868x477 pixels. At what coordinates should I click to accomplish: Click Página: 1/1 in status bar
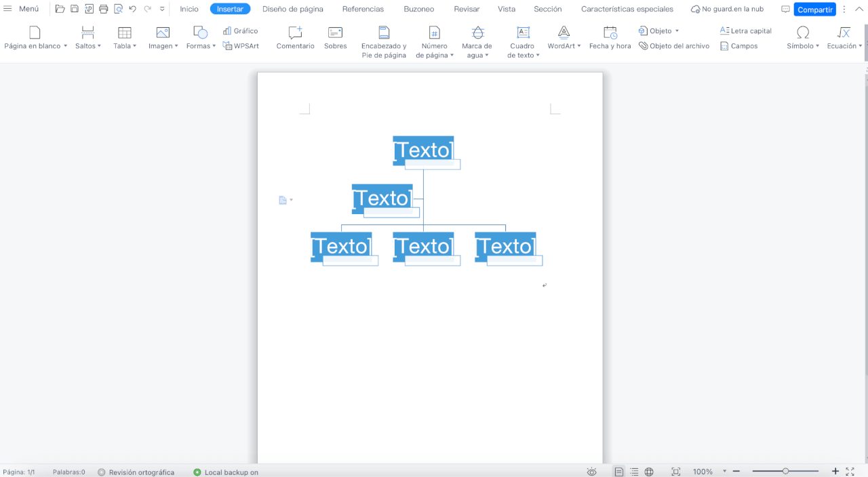pyautogui.click(x=19, y=472)
